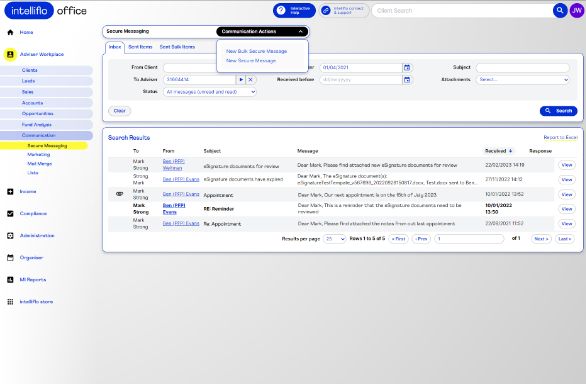Click the Received before date field

361,80
